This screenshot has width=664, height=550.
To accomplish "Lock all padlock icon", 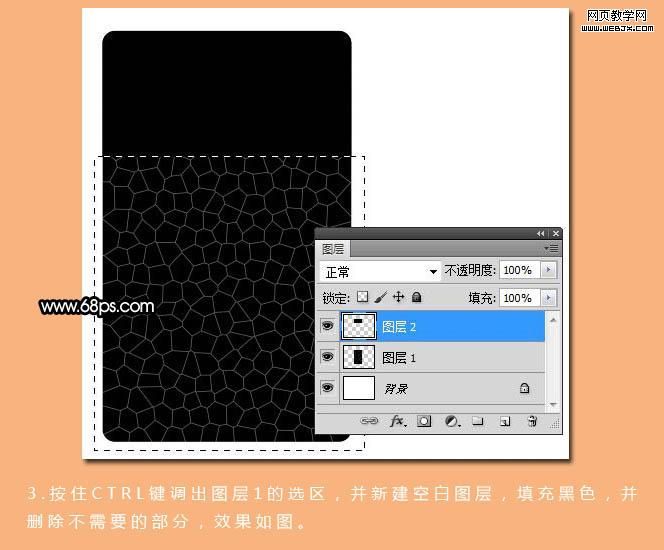I will point(417,297).
